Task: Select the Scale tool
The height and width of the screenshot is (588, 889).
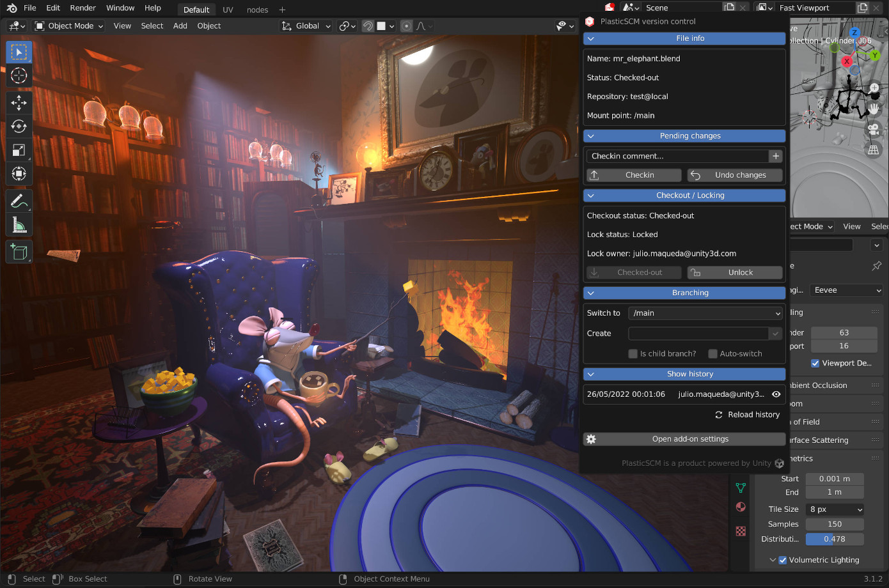Action: 19,150
